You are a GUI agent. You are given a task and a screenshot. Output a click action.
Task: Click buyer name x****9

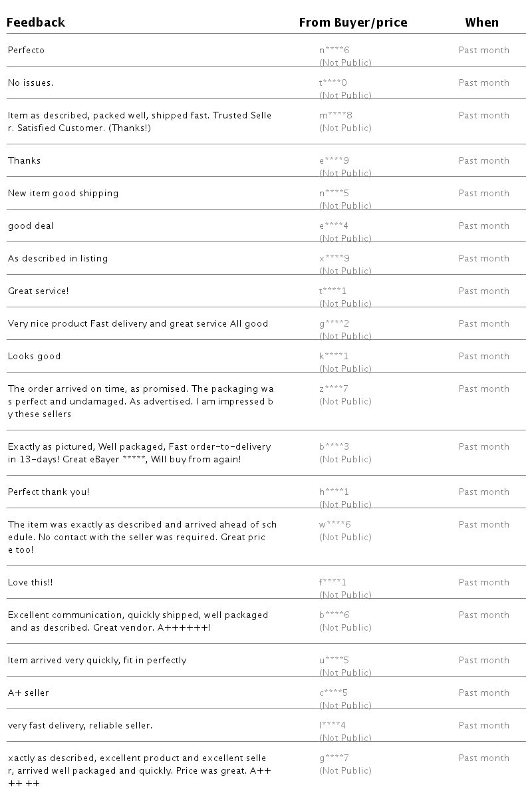334,259
